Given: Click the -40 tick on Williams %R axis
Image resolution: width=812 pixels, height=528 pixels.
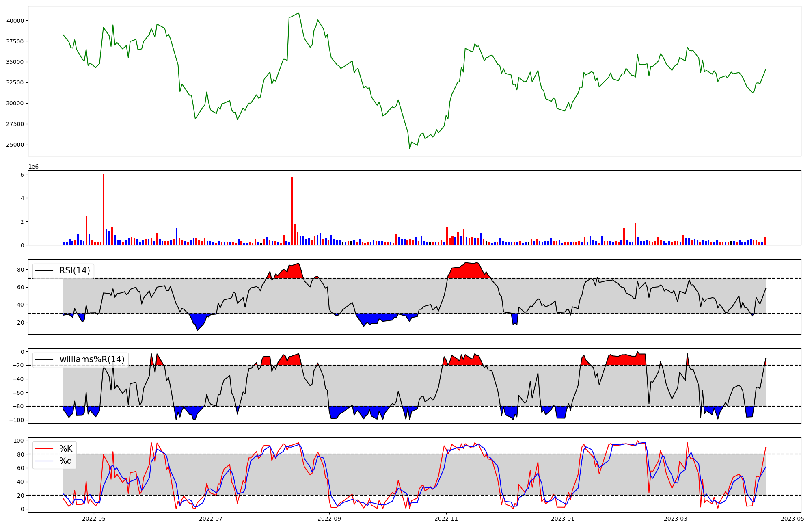Looking at the screenshot, I should coord(18,379).
